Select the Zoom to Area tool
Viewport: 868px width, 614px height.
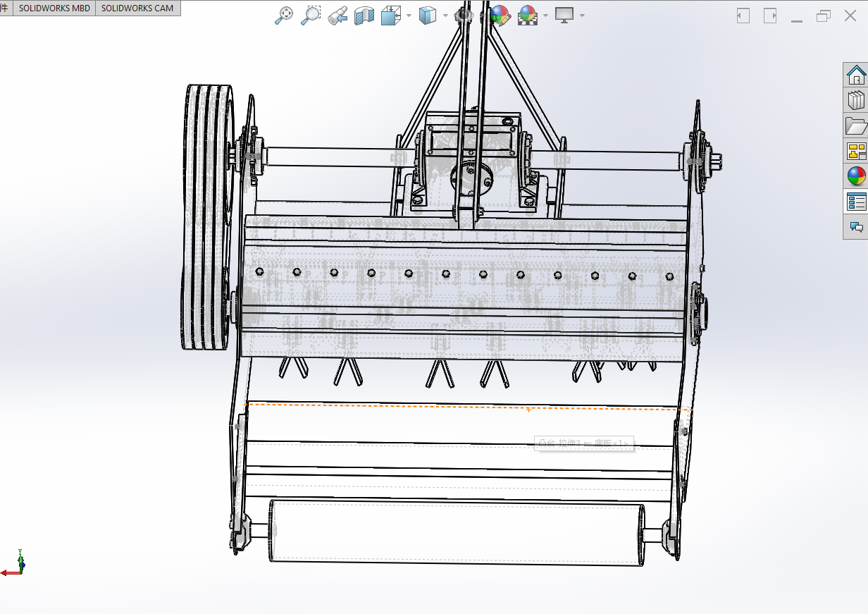[310, 16]
